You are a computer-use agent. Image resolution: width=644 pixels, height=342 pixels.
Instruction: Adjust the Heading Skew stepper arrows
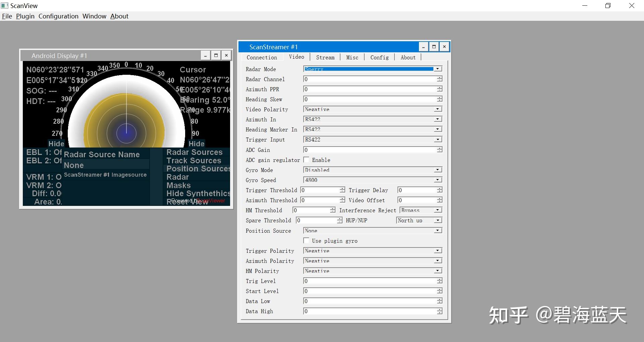coord(439,99)
